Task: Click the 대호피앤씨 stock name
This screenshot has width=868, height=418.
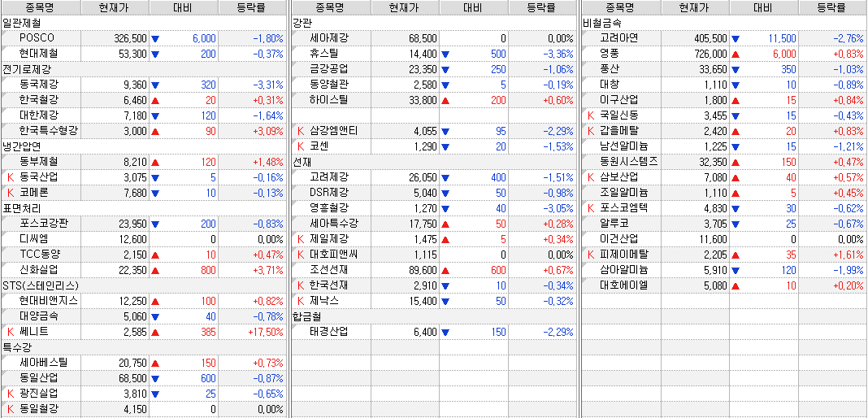Action: click(x=334, y=255)
